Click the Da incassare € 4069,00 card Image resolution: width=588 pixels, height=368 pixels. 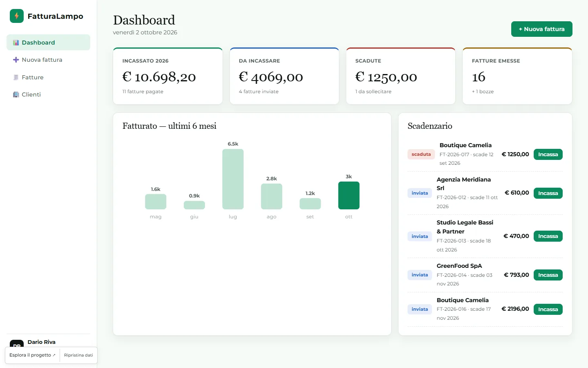coord(284,76)
